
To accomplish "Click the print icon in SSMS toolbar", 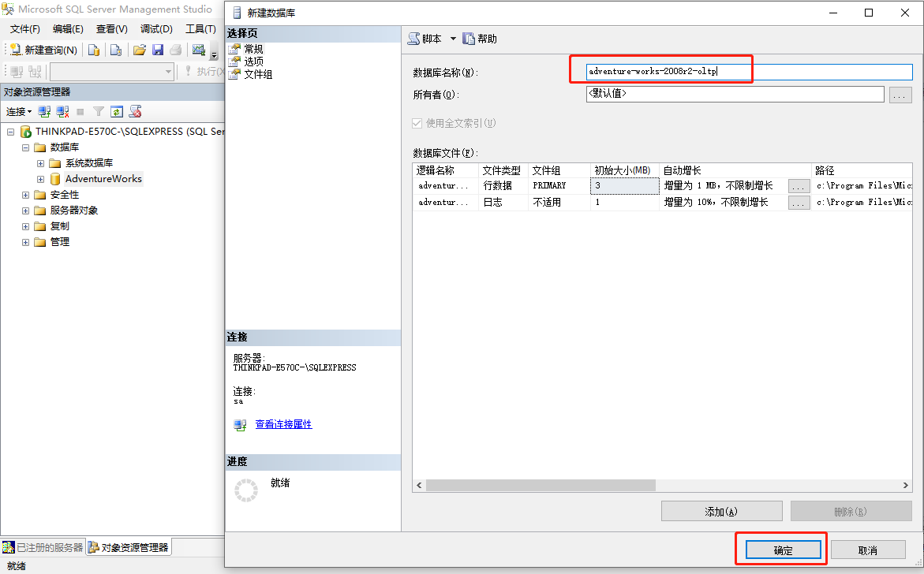I will coord(176,50).
